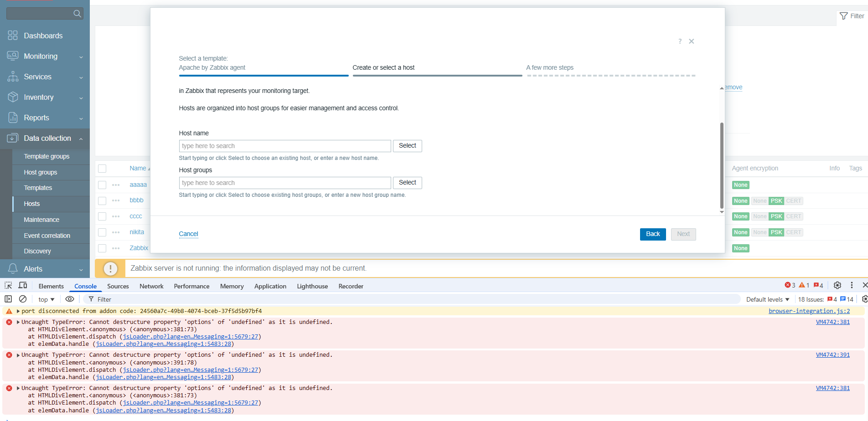Clear the console with the ban icon

pyautogui.click(x=23, y=299)
